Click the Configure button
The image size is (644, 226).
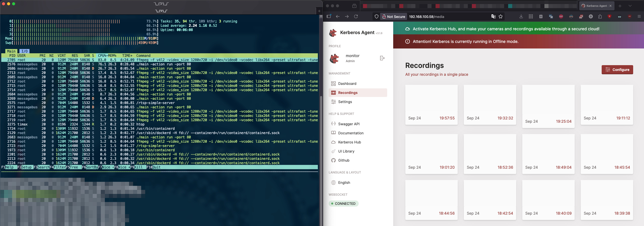point(617,70)
